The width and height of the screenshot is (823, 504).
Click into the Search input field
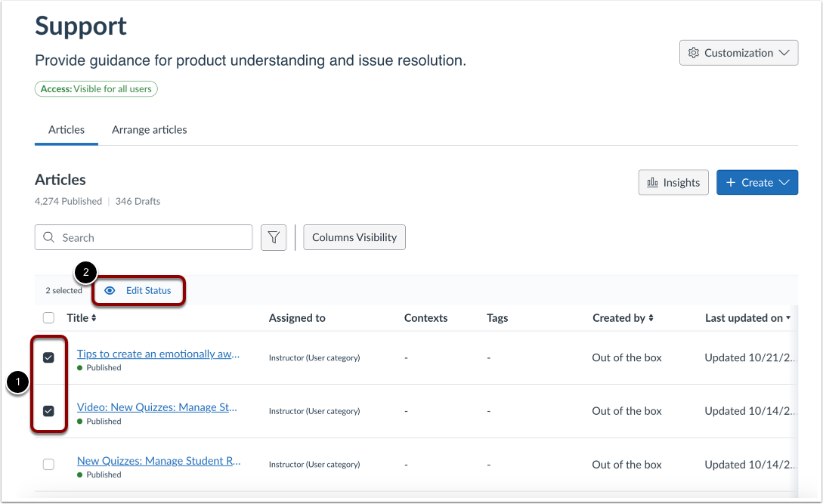pyautogui.click(x=151, y=237)
